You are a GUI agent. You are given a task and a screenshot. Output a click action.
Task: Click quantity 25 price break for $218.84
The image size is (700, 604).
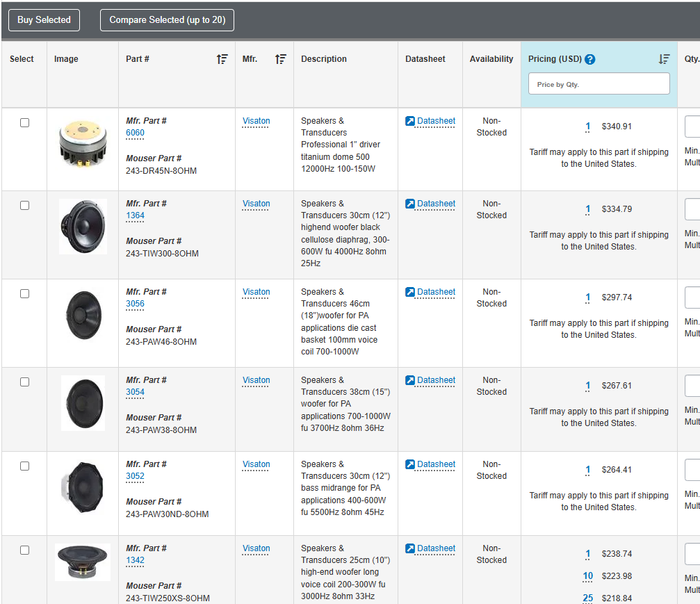click(588, 598)
